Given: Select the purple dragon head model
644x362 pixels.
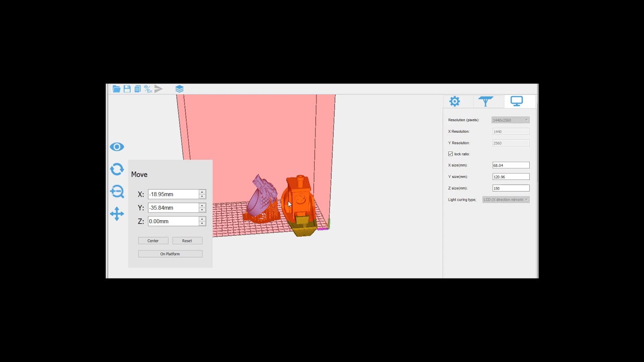Looking at the screenshot, I should 263,197.
